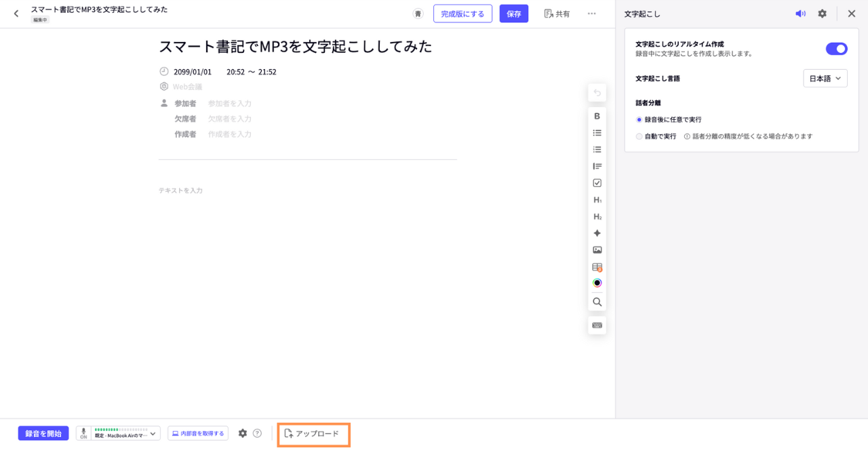Apply Heading 1 style
Screen dimensions: 868x454
(x=597, y=200)
